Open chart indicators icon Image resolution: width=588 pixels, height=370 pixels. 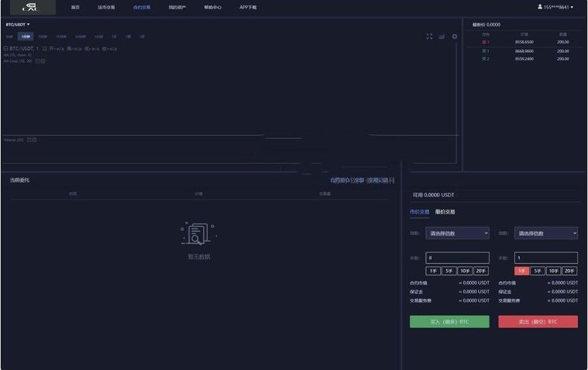point(441,37)
